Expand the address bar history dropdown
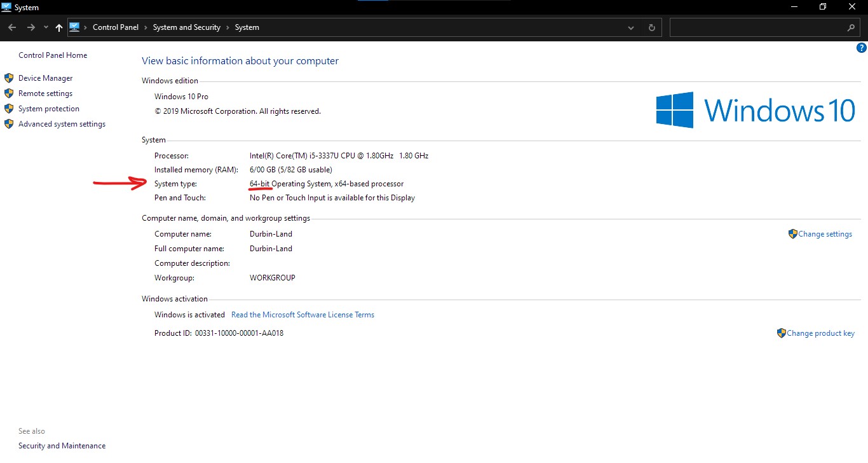Screen dimensions: 868x463 [x=630, y=27]
